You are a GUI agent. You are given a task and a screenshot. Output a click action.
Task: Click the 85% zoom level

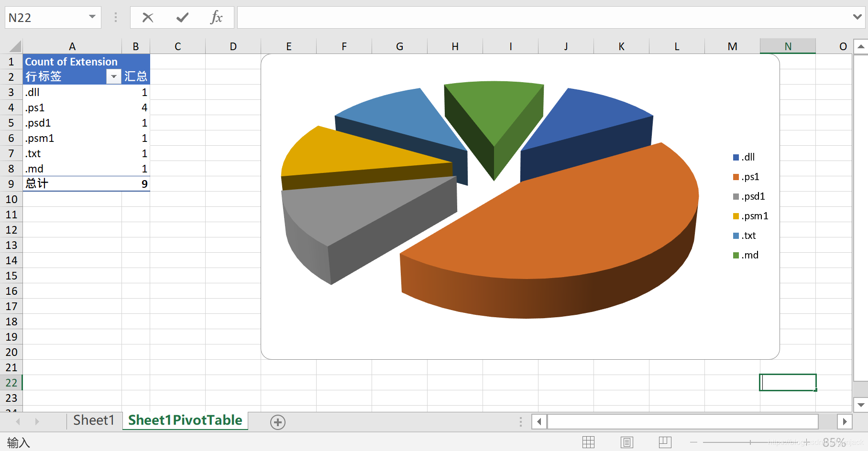pos(835,442)
